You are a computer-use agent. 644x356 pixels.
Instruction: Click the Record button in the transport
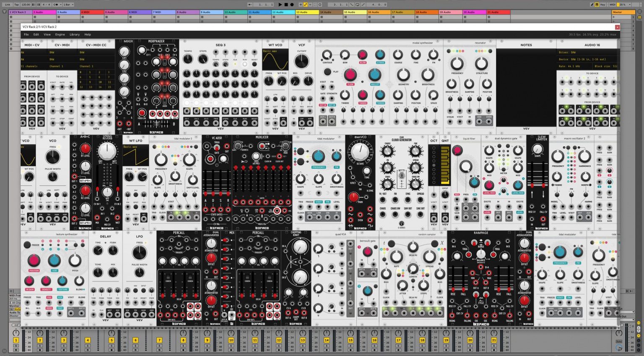coord(292,4)
